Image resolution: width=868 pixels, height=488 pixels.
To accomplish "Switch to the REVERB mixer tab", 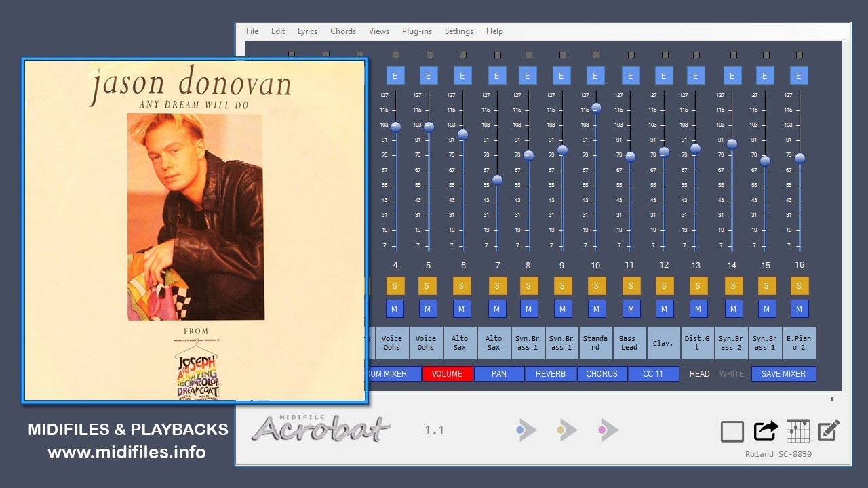I will (x=551, y=373).
